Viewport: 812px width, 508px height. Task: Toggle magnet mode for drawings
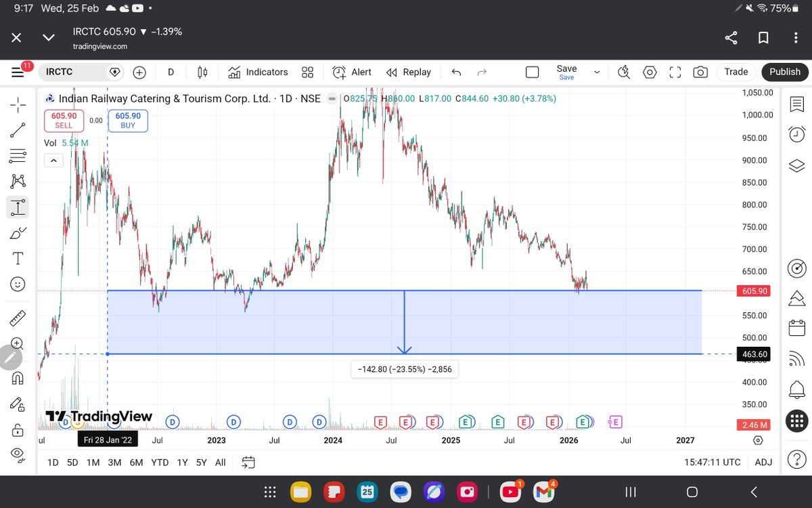(18, 378)
